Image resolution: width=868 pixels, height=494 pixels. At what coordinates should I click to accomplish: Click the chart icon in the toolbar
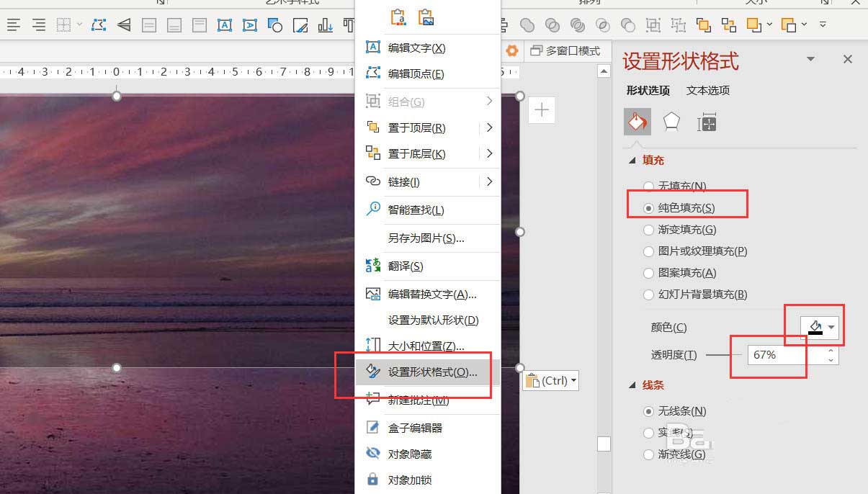(x=326, y=25)
